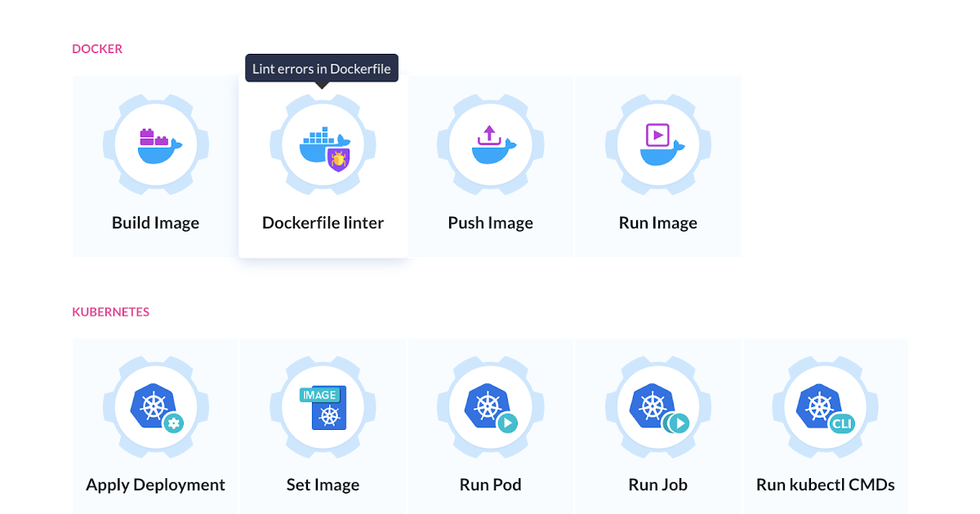Click the Push Image upload whale icon
The width and height of the screenshot is (980, 514).
492,145
